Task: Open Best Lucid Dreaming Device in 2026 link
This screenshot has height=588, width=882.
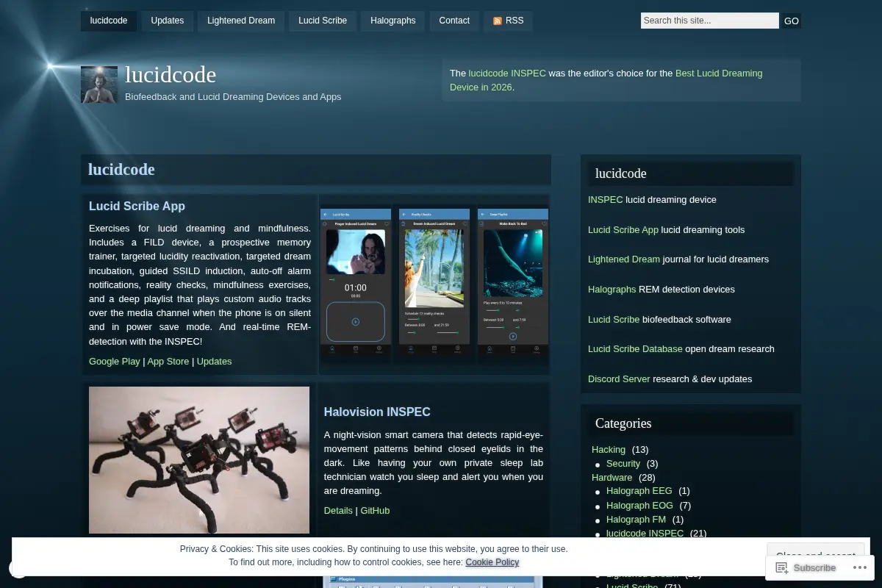Action: [x=606, y=80]
